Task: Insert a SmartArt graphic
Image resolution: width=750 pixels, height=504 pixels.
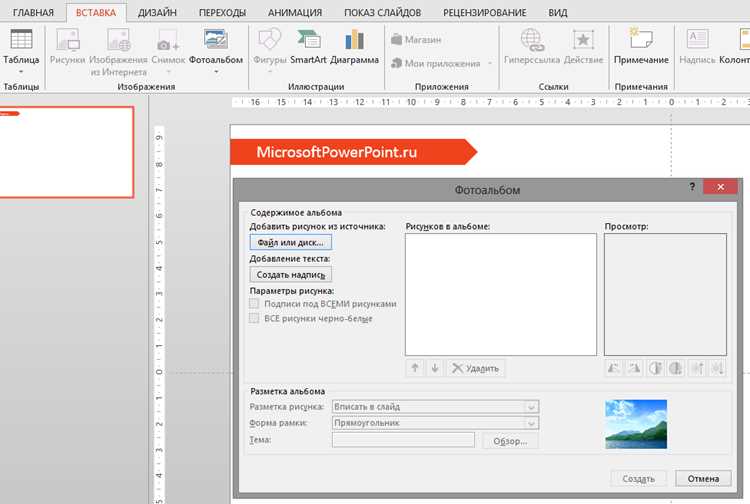Action: (308, 46)
